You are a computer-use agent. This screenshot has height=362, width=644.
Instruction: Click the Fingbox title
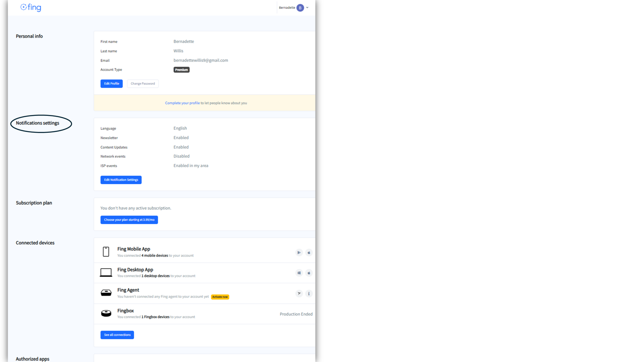point(126,311)
